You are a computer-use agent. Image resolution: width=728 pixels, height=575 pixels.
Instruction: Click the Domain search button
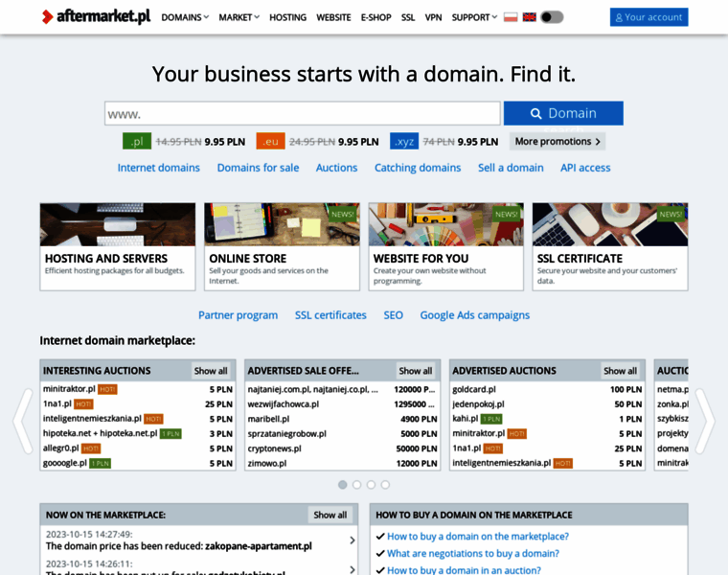point(563,113)
